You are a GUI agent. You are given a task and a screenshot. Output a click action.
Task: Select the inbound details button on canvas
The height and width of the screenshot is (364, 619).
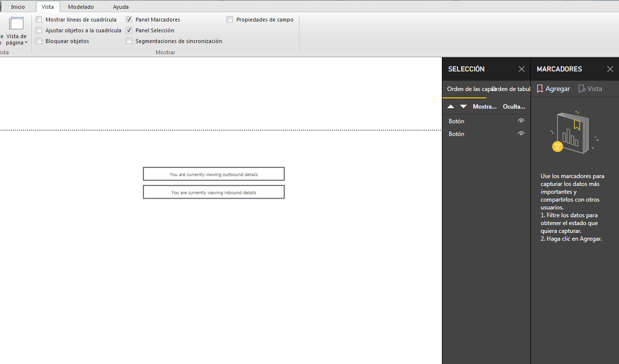[x=214, y=192]
